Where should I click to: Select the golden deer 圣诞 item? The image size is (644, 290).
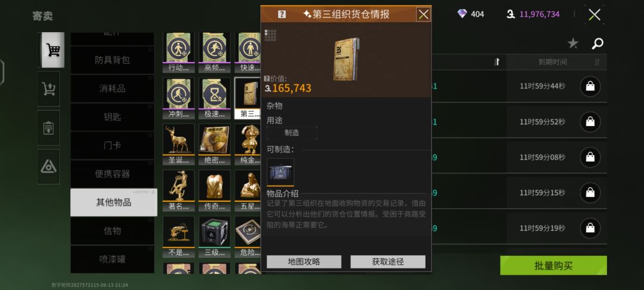(179, 144)
